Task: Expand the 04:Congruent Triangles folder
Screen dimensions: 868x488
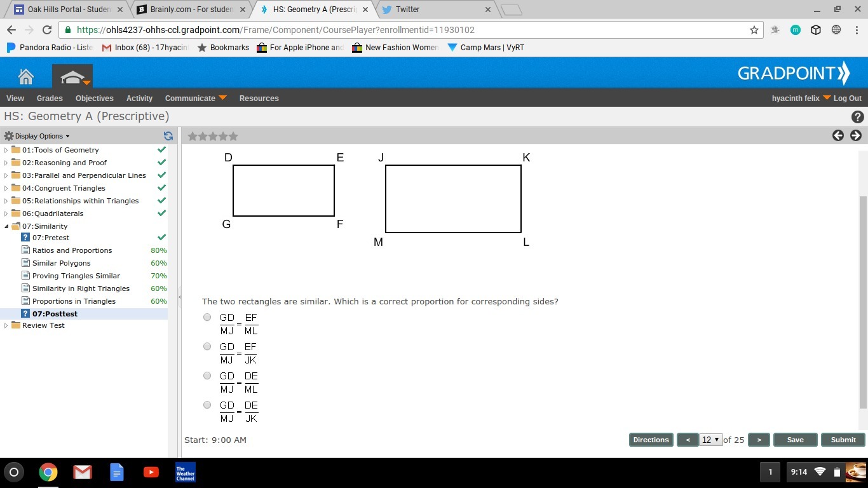Action: tap(6, 188)
